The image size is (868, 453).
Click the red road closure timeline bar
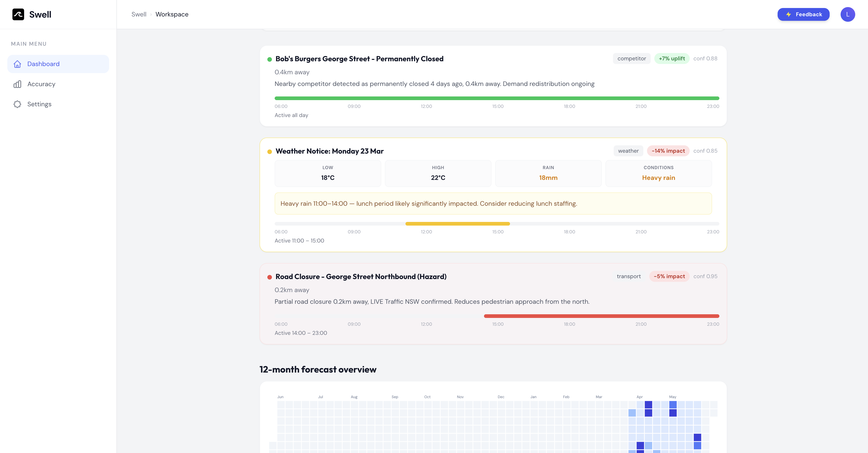click(602, 316)
